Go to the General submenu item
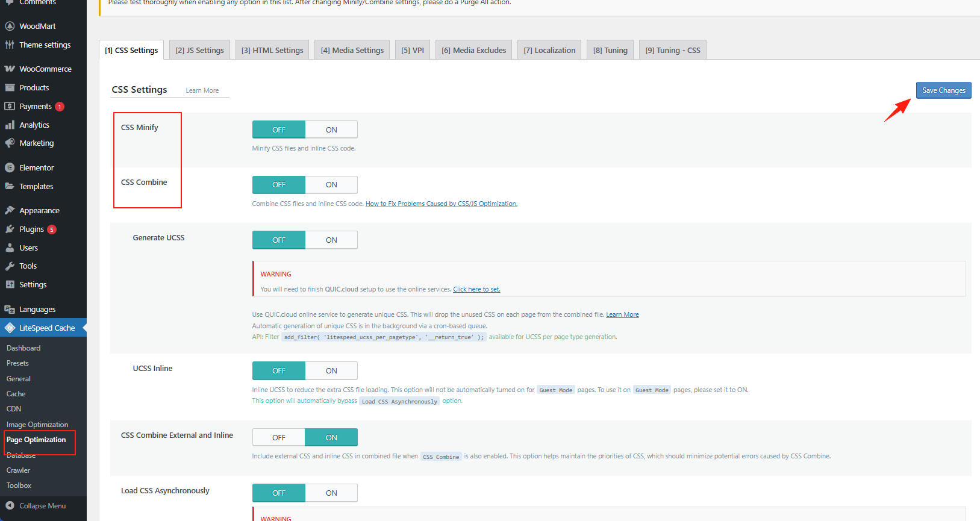This screenshot has width=980, height=521. [19, 379]
